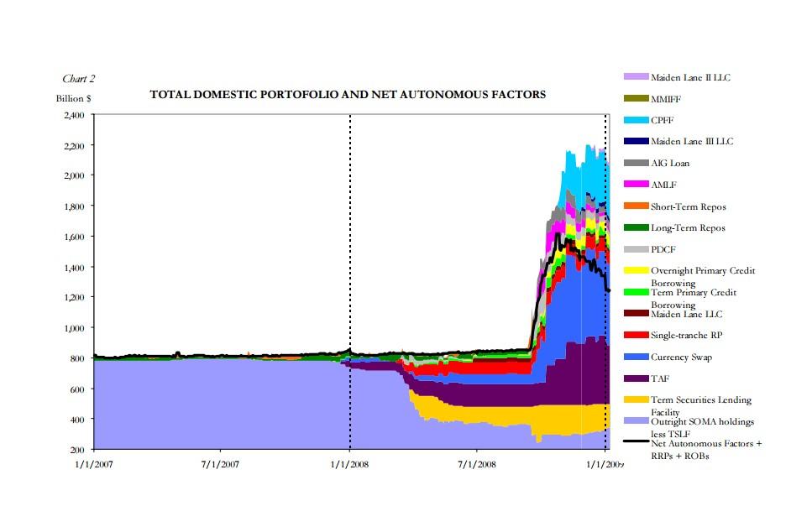Select the "Overnight Primary Credit Borrowing" legend label

(703, 276)
